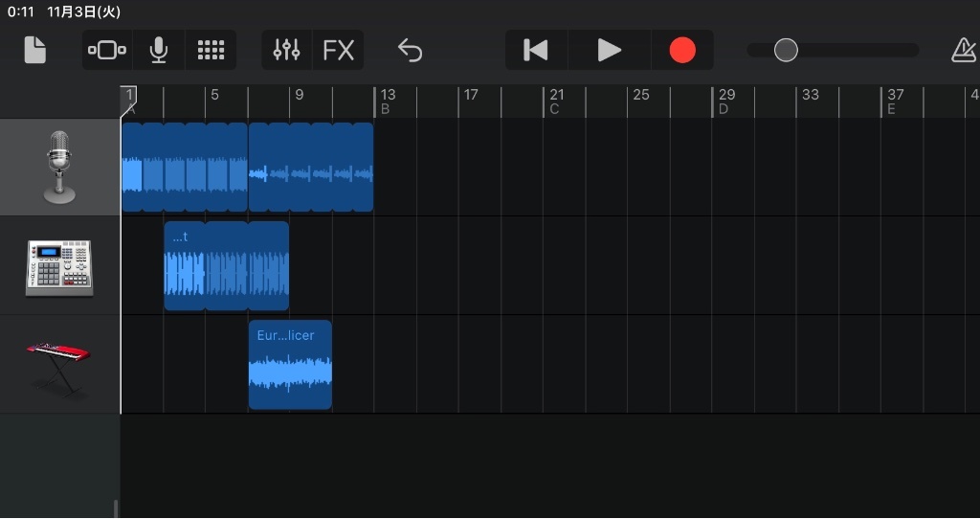Viewport: 980px width, 519px height.
Task: Click the master volume slider knob
Action: click(786, 50)
